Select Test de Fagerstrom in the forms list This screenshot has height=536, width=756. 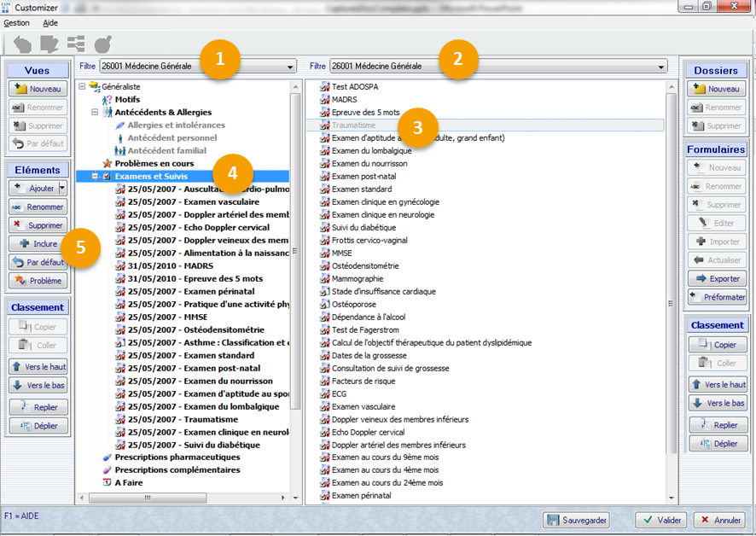pyautogui.click(x=365, y=330)
